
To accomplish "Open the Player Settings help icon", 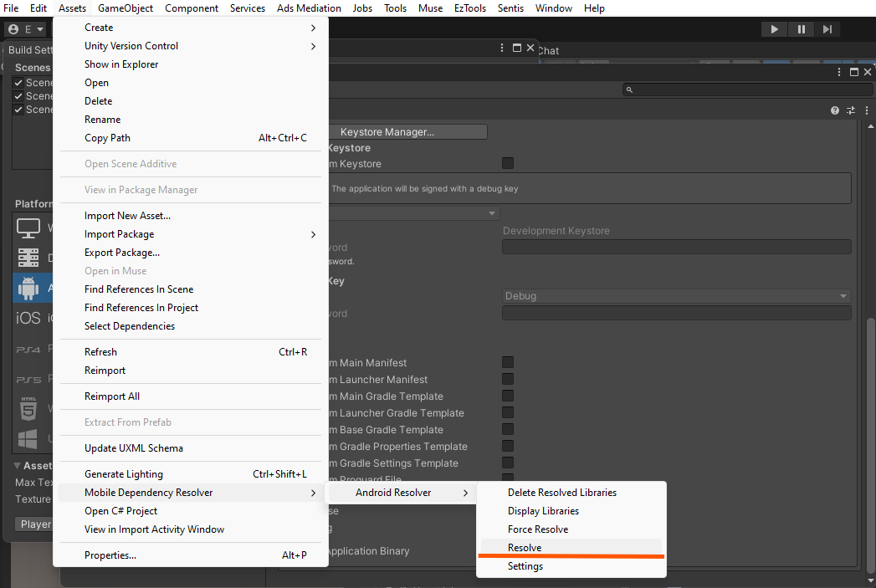I will click(x=834, y=110).
